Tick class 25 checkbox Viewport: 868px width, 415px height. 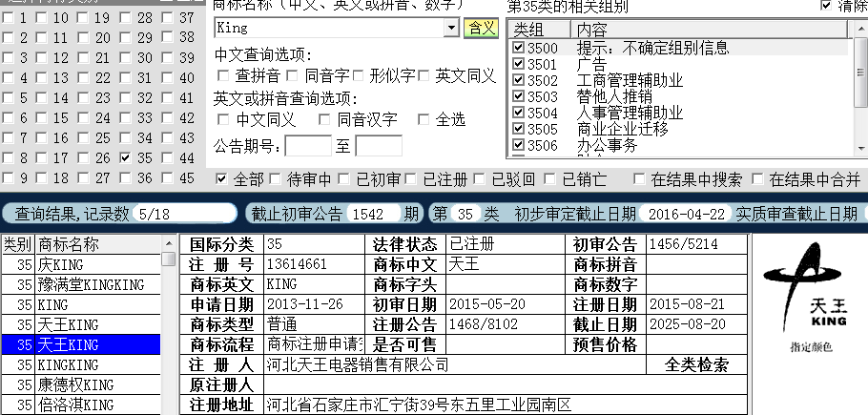[84, 137]
